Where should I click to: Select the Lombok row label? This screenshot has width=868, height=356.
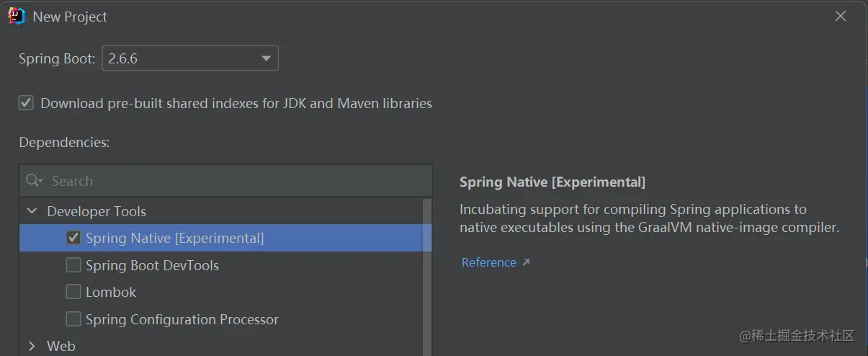point(111,292)
